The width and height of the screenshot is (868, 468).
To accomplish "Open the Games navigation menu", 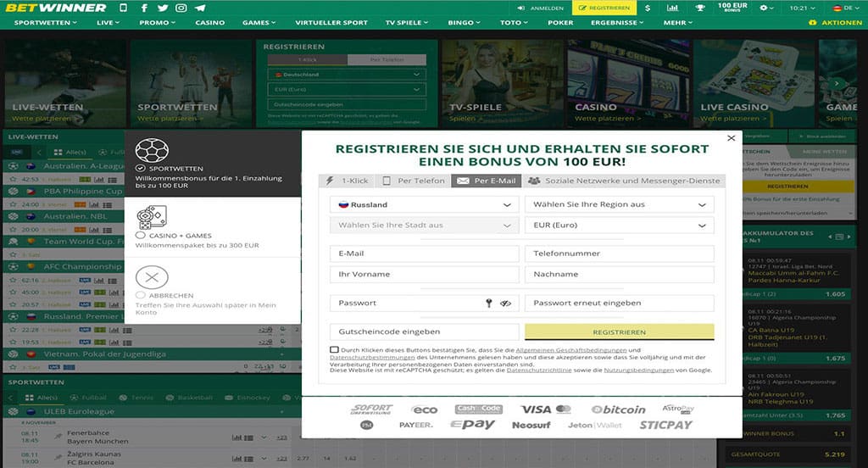I will click(x=259, y=23).
